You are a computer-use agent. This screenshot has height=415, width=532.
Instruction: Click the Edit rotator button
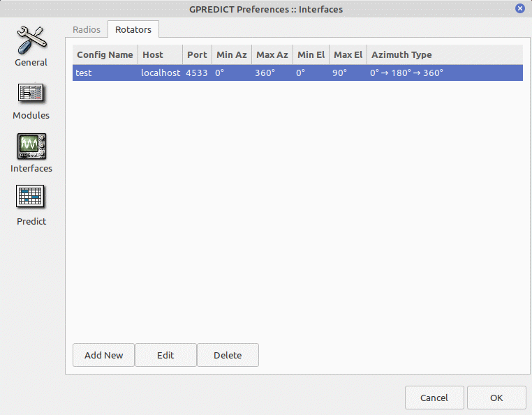click(165, 355)
